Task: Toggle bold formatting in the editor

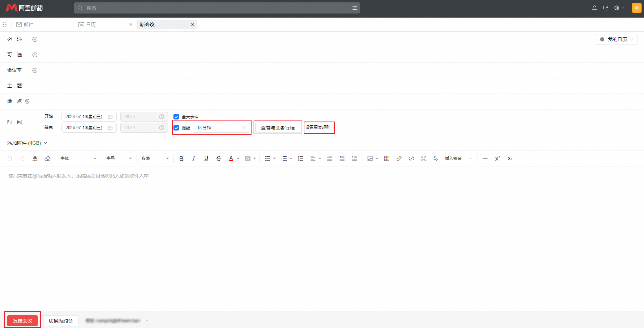Action: coord(181,158)
